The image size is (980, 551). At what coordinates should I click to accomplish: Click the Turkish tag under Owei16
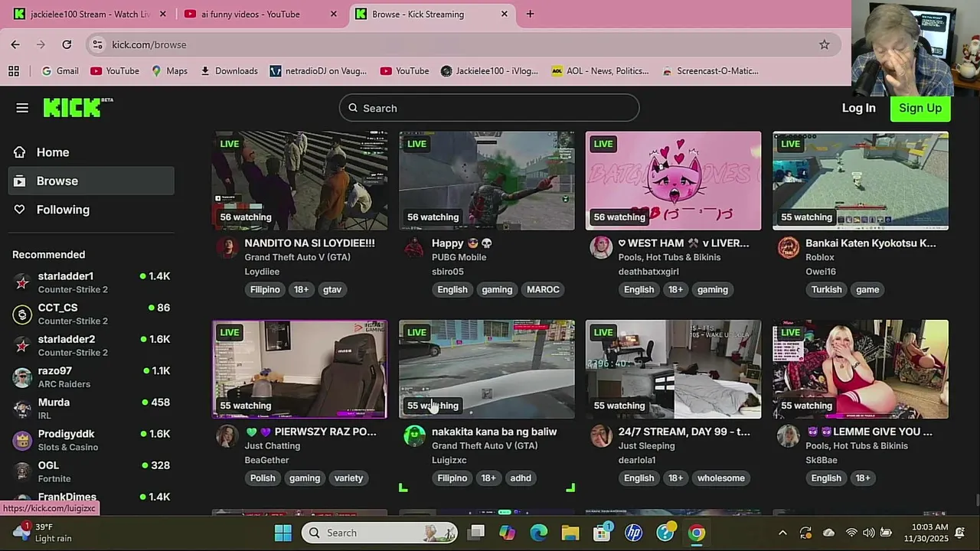[826, 289]
